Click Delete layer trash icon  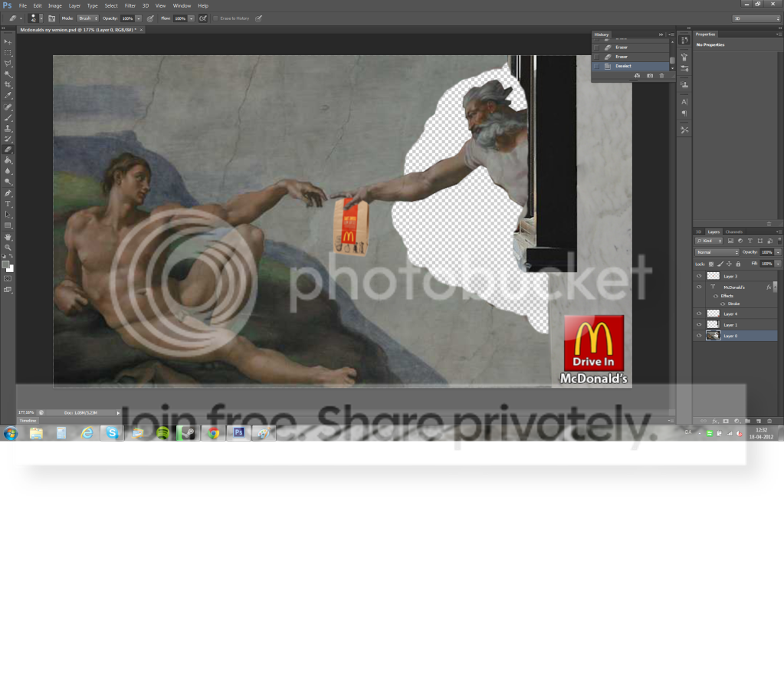tap(769, 421)
